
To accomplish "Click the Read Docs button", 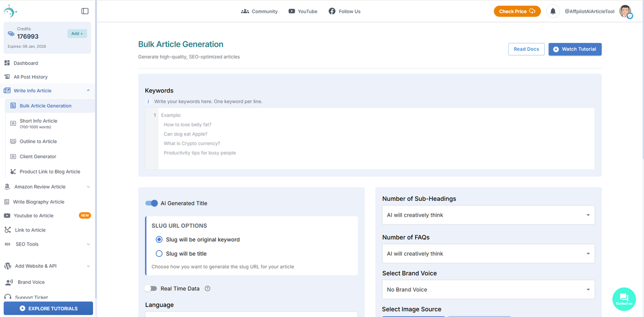I will click(x=526, y=49).
